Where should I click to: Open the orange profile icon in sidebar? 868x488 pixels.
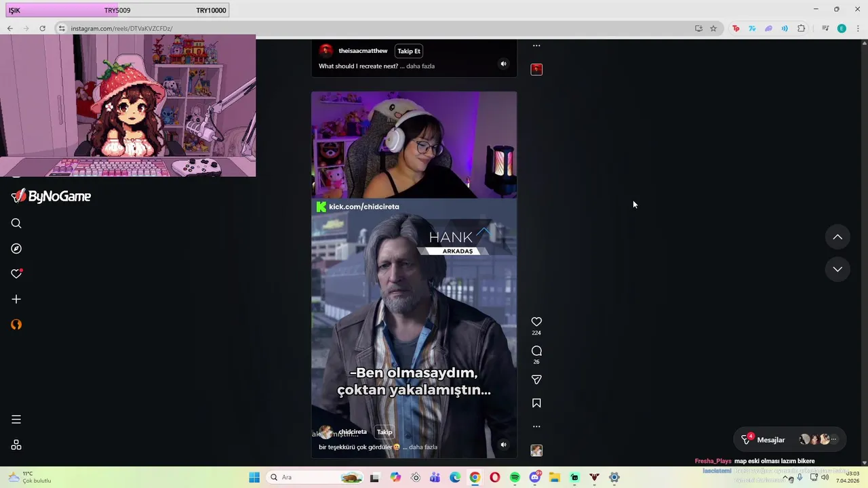(x=16, y=325)
